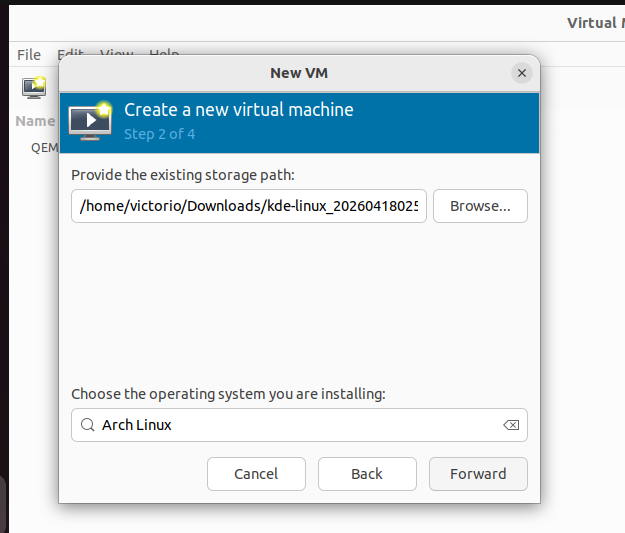
Task: Open Browse for storage path
Action: point(480,206)
